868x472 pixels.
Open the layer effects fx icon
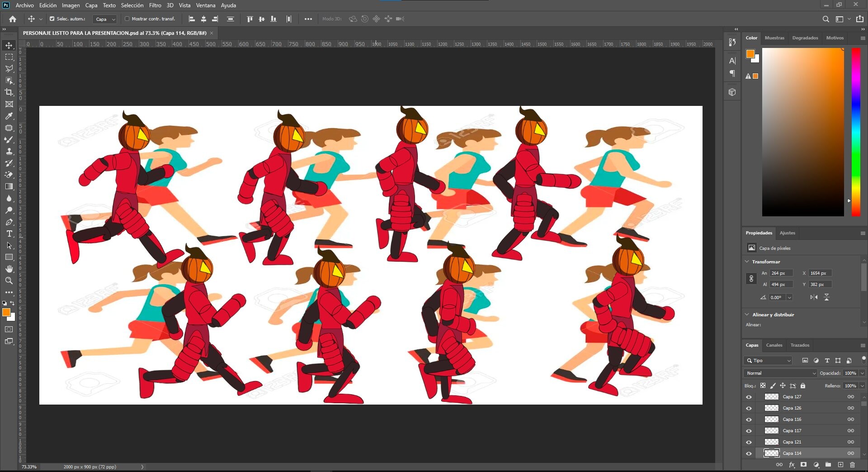pos(792,464)
